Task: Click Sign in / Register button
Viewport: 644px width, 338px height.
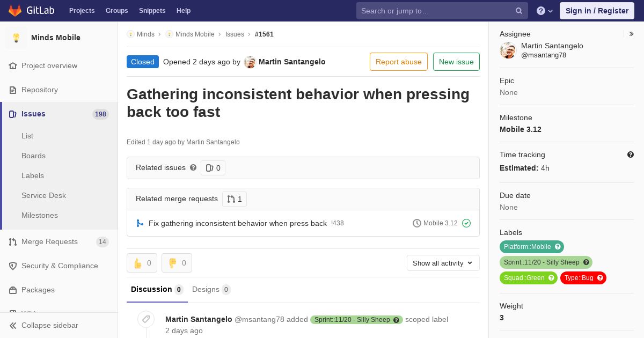Action: tap(597, 11)
